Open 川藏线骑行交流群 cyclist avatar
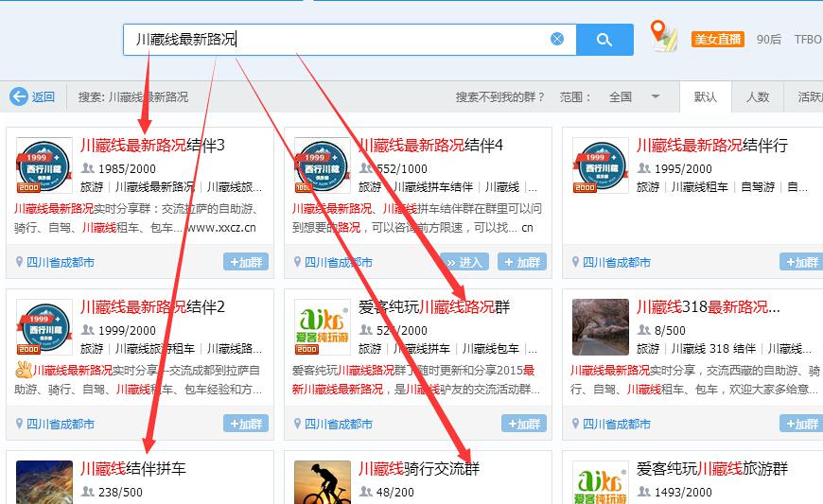Screen dimensions: 823x504 [322, 482]
